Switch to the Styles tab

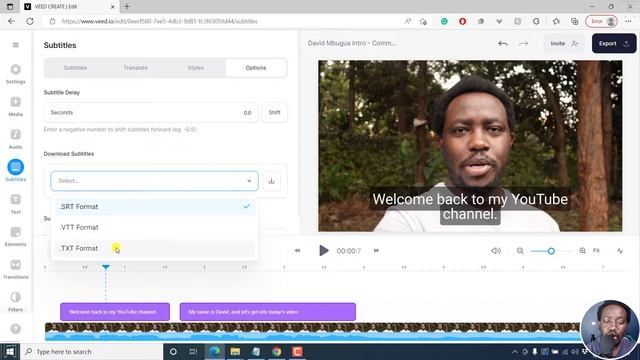click(x=196, y=68)
